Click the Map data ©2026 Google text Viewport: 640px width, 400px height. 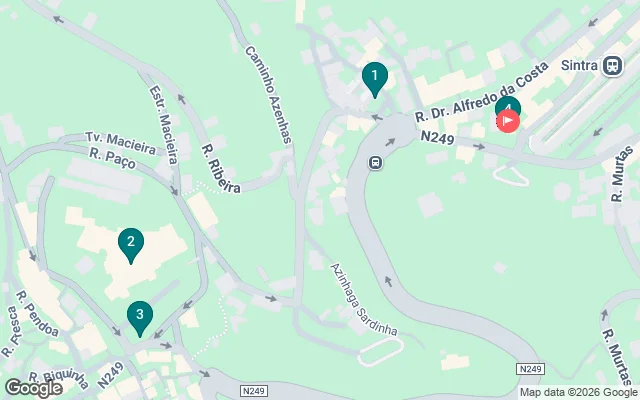coord(579,392)
